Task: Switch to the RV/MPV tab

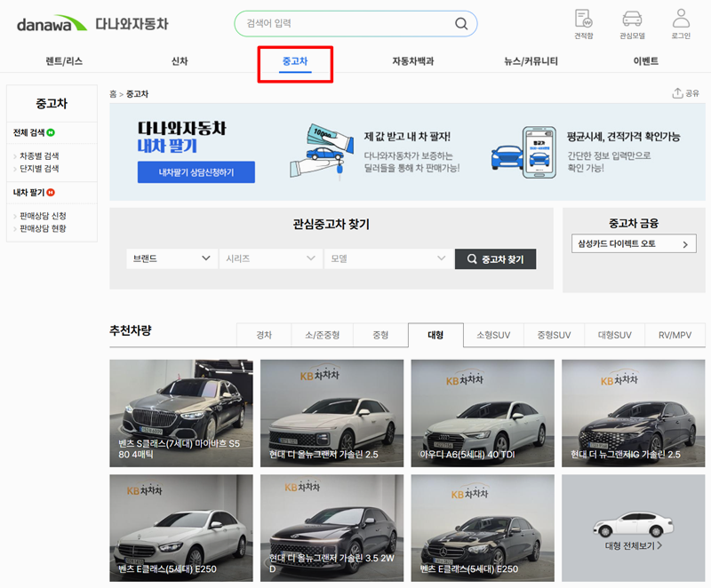Action: [675, 335]
